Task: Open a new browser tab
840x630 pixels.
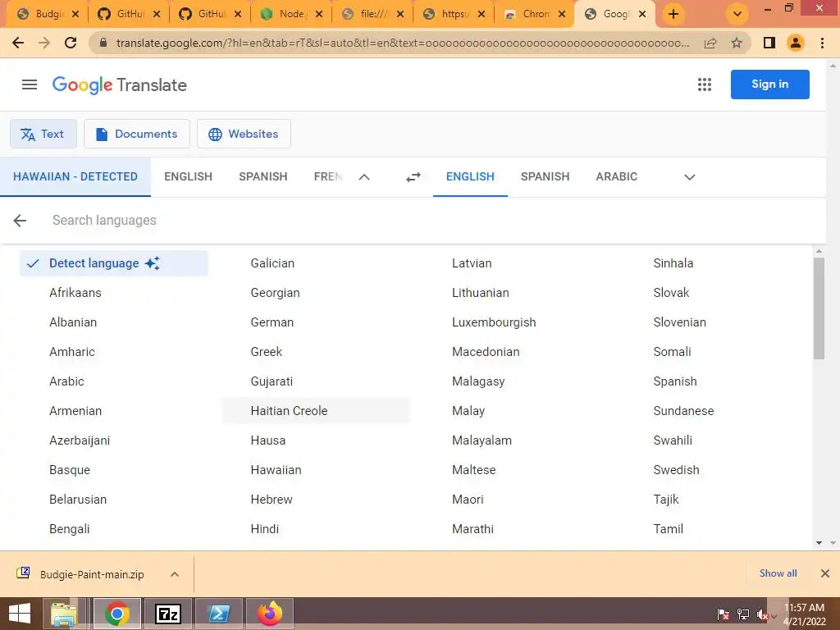Action: pyautogui.click(x=673, y=15)
